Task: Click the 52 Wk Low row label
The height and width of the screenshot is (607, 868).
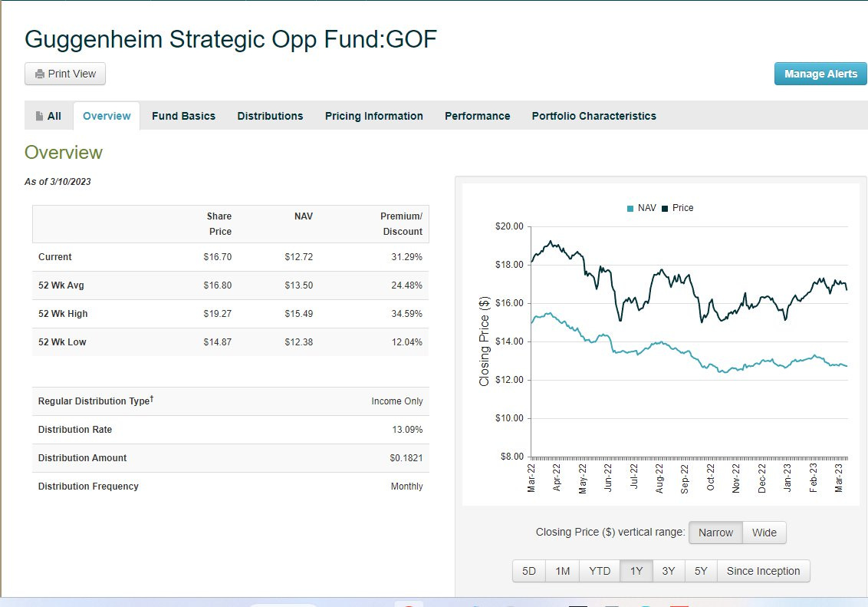Action: (x=62, y=341)
